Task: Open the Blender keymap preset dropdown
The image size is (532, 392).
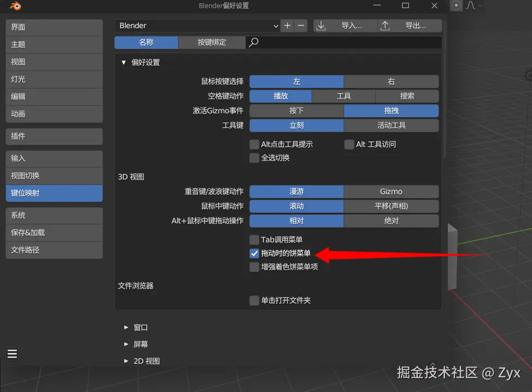Action: [198, 25]
